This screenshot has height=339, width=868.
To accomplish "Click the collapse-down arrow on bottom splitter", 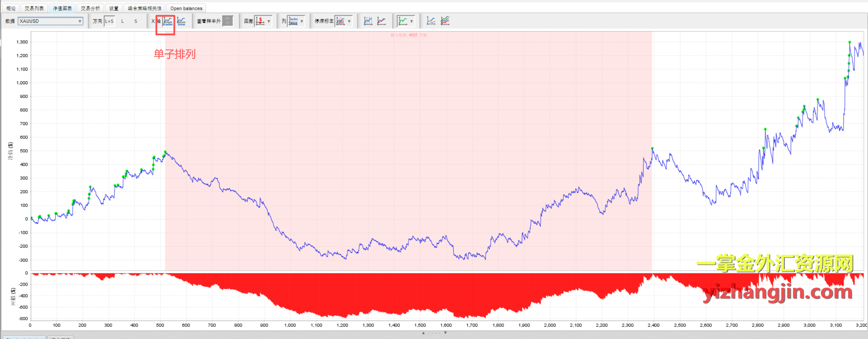I will coord(445,333).
